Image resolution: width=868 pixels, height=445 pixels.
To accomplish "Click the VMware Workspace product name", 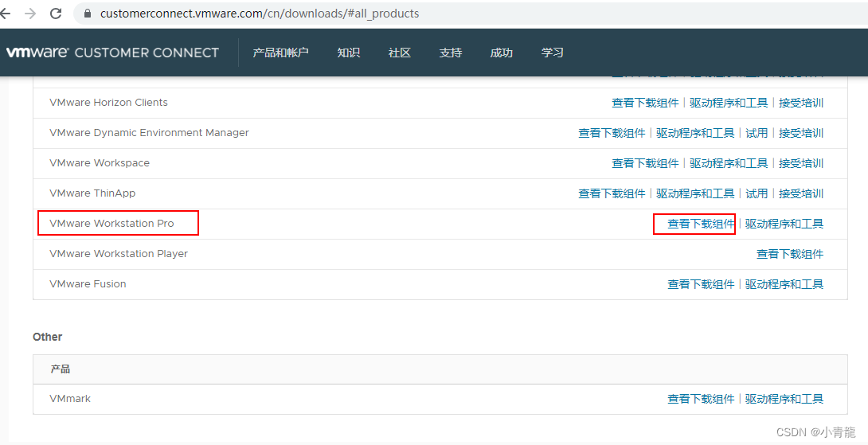I will click(x=99, y=162).
